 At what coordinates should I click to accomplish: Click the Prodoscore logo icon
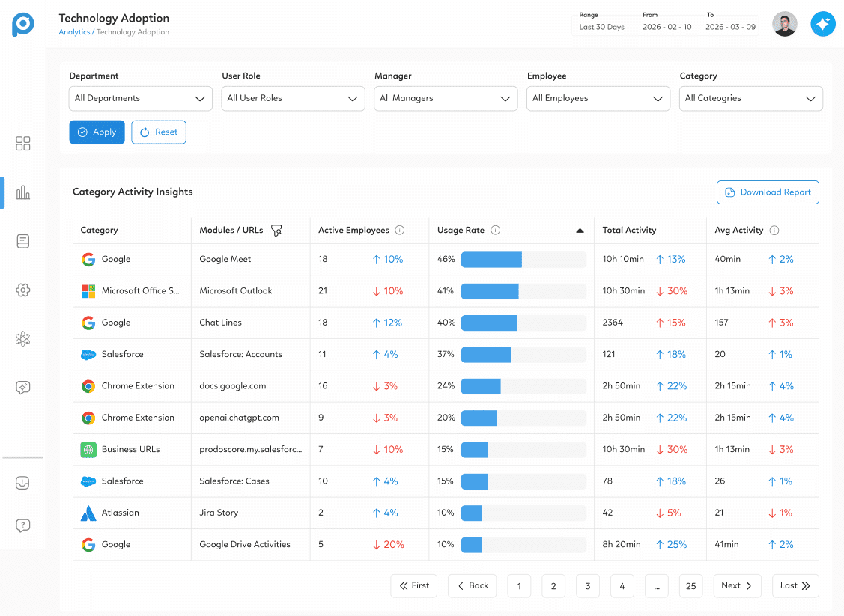pyautogui.click(x=23, y=24)
